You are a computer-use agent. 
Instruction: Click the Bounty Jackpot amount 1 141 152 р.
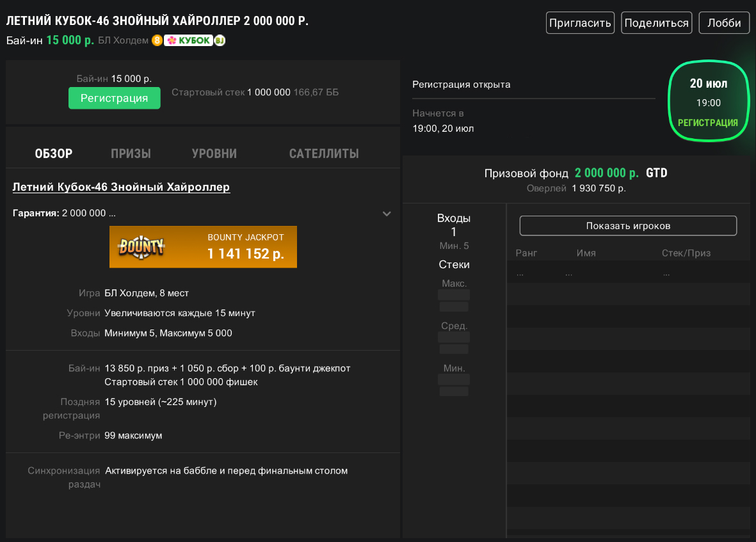tap(245, 253)
